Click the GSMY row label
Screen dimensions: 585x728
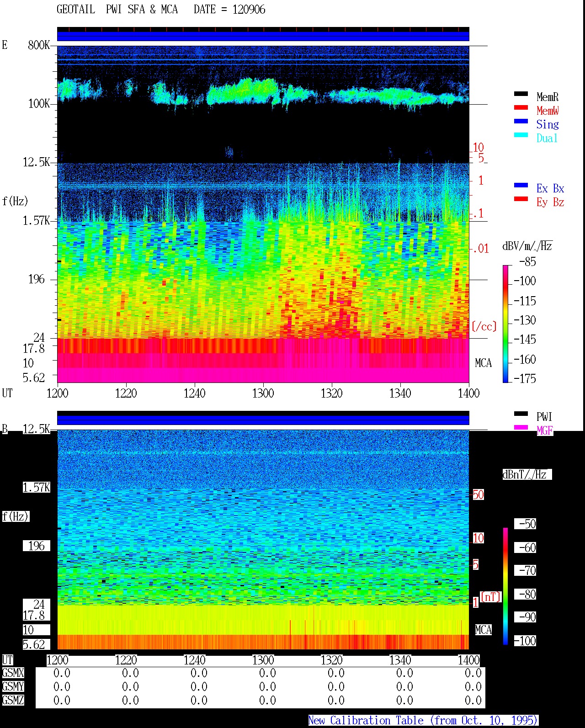[13, 686]
